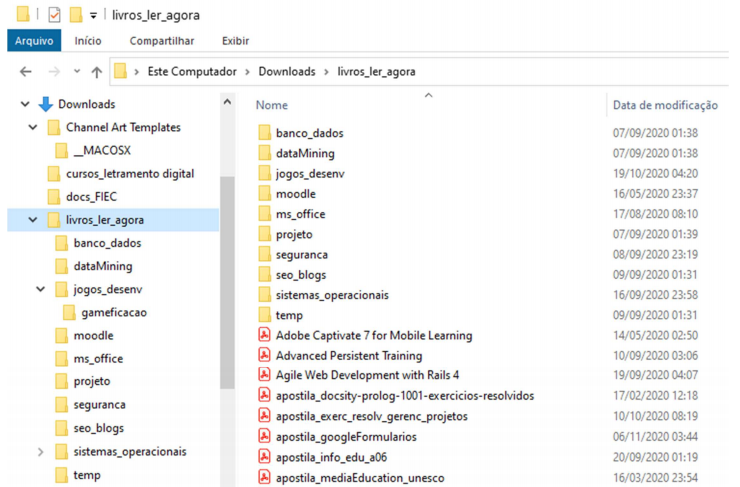
Task: Click the Forward navigation arrow
Action: coord(54,72)
